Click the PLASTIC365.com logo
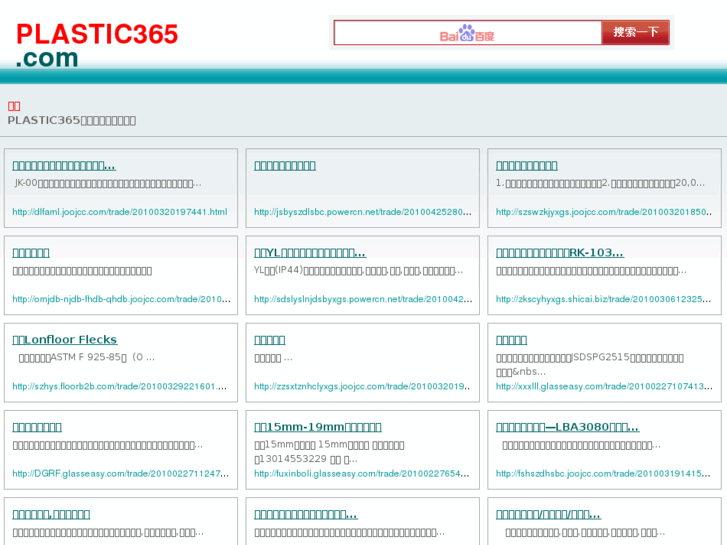Image resolution: width=727 pixels, height=545 pixels. 97,45
